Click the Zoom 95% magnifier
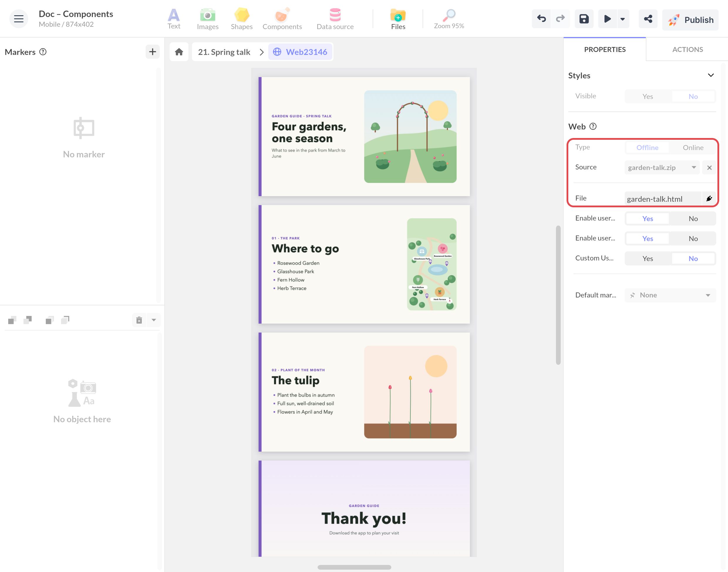 click(449, 19)
